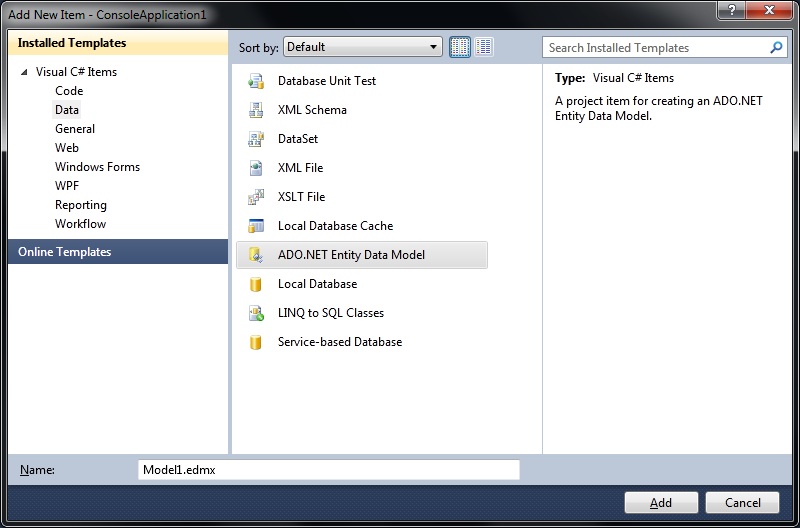Click the XML File template icon
The height and width of the screenshot is (528, 800).
point(256,168)
